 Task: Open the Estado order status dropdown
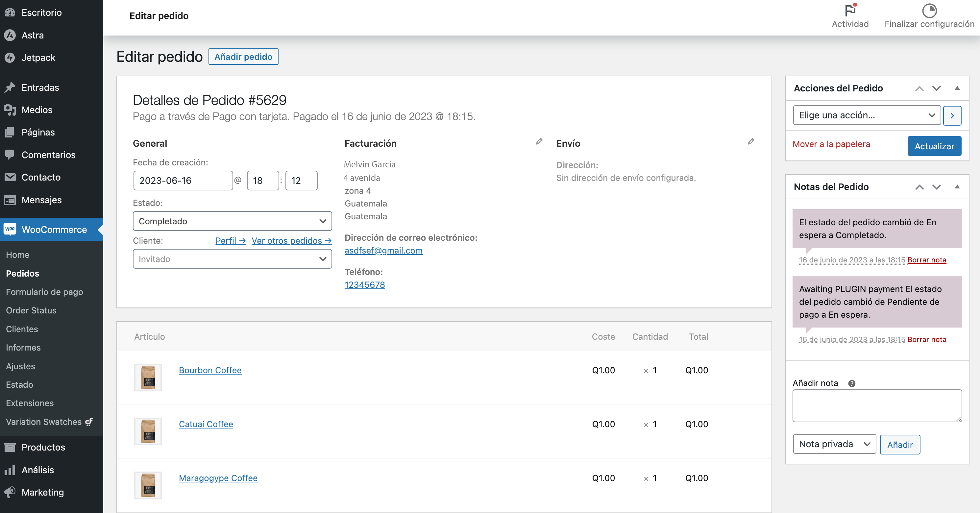coord(230,221)
